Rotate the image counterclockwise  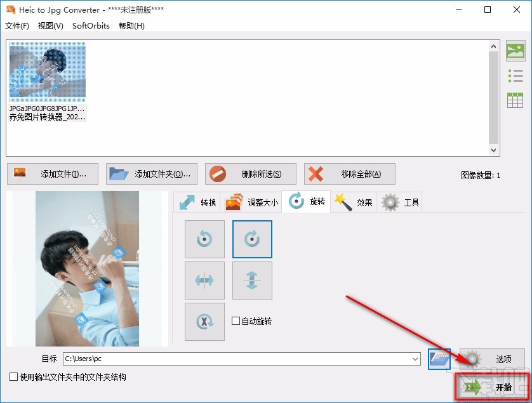tap(204, 239)
